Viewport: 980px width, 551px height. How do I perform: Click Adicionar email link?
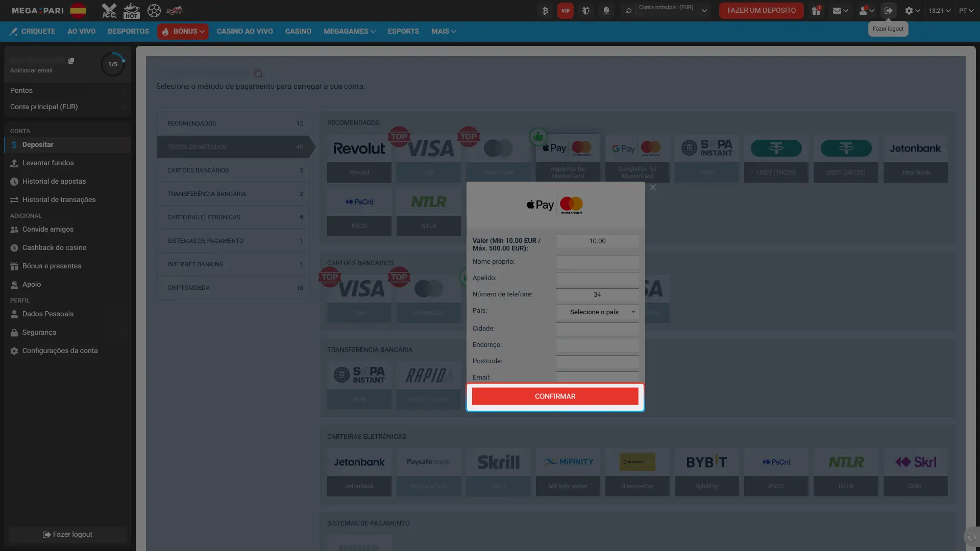coord(31,70)
